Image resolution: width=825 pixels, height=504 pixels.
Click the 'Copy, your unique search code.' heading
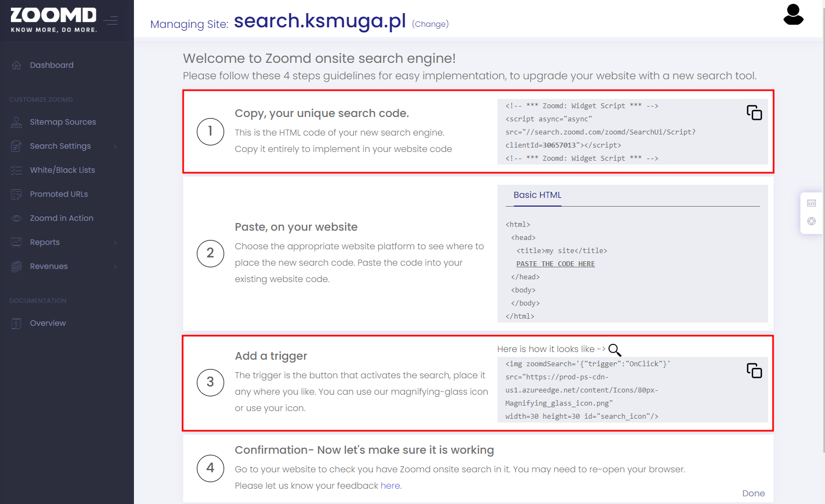pos(322,114)
